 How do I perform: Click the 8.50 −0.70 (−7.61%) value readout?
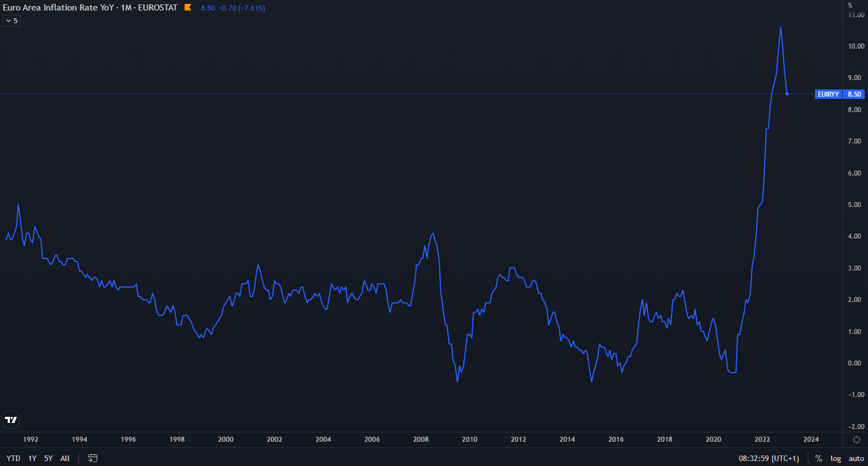tap(233, 8)
